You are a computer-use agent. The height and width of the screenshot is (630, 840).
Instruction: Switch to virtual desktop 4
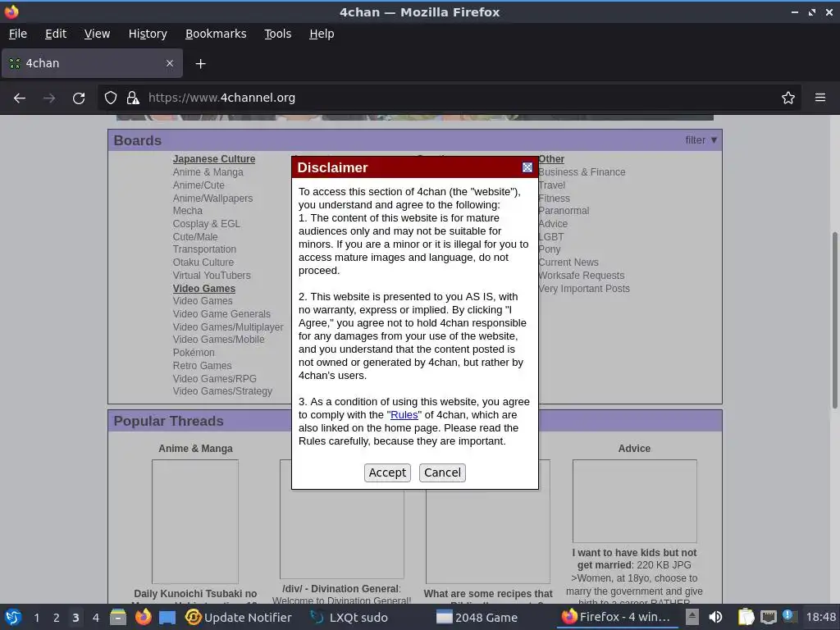click(x=96, y=618)
